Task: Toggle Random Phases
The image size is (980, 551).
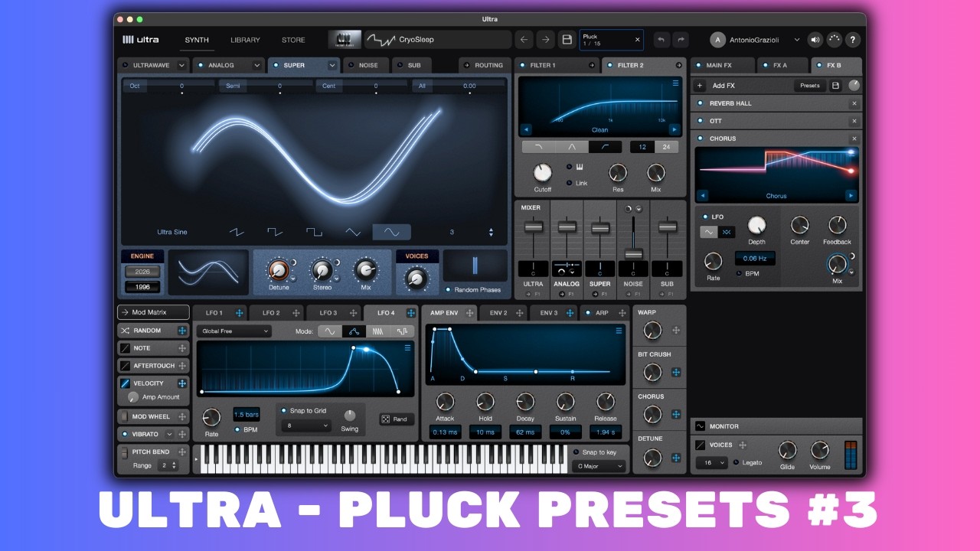Action: click(x=448, y=290)
